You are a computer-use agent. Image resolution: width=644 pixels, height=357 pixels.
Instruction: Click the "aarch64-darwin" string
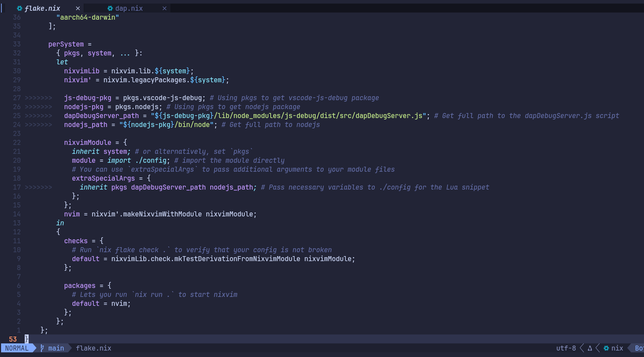(x=88, y=17)
